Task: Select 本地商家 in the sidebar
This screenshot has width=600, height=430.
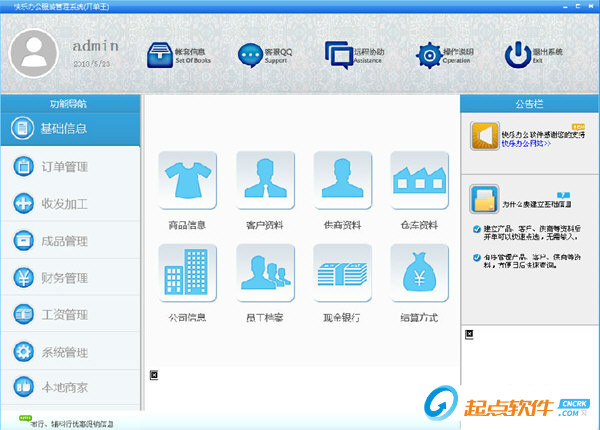Action: click(70, 387)
